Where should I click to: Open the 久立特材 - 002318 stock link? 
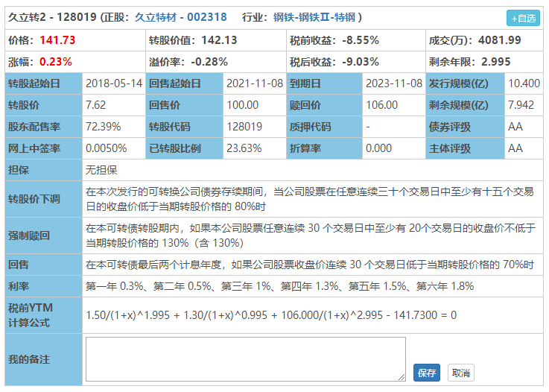pyautogui.click(x=181, y=17)
